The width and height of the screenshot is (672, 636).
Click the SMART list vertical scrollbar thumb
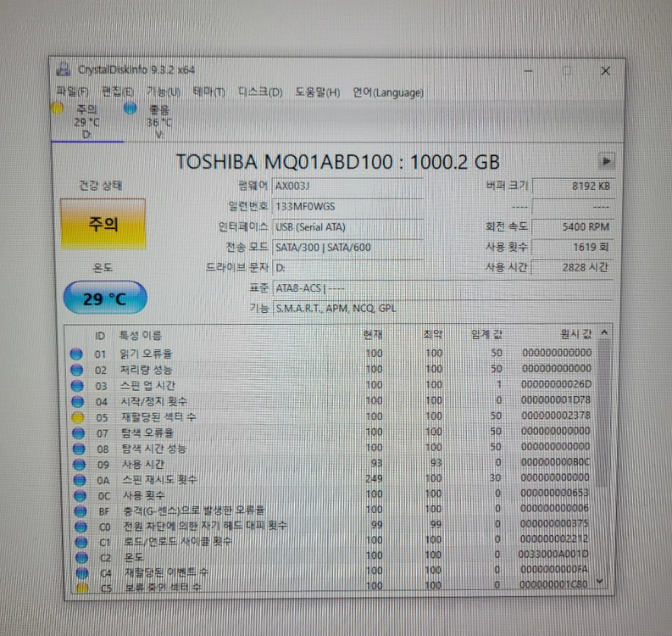point(603,414)
